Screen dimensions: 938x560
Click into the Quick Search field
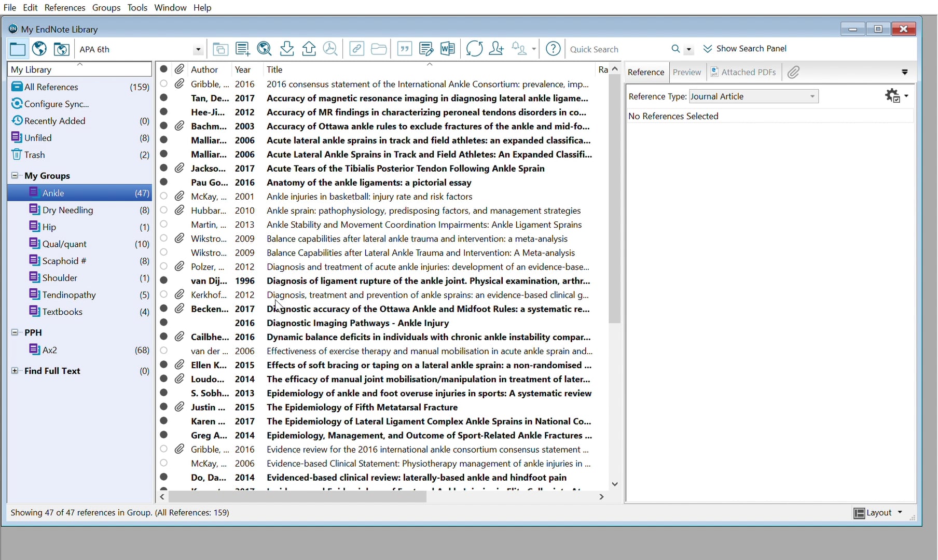pos(618,49)
